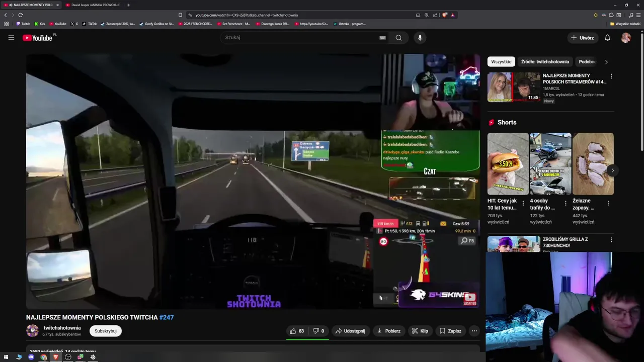
Task: Go back in browser history
Action: [x=6, y=15]
